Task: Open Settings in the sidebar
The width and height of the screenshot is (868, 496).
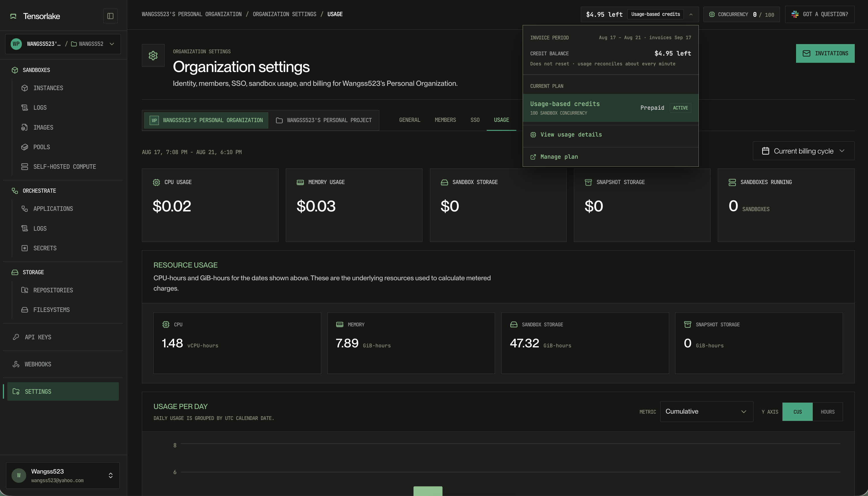Action: click(x=63, y=391)
